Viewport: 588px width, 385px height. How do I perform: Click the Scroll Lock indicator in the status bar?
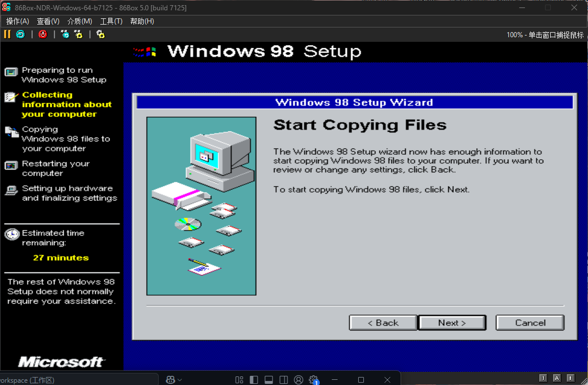pyautogui.click(x=570, y=378)
